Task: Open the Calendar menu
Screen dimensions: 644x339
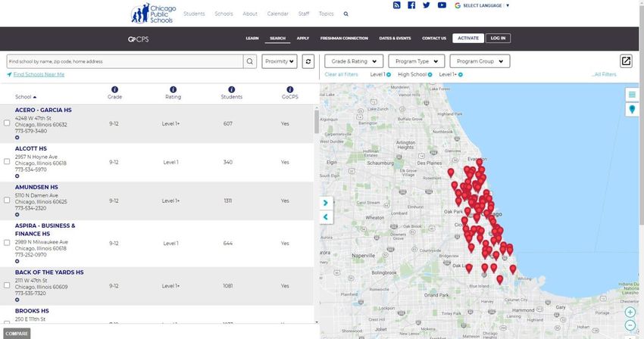Action: (x=277, y=14)
